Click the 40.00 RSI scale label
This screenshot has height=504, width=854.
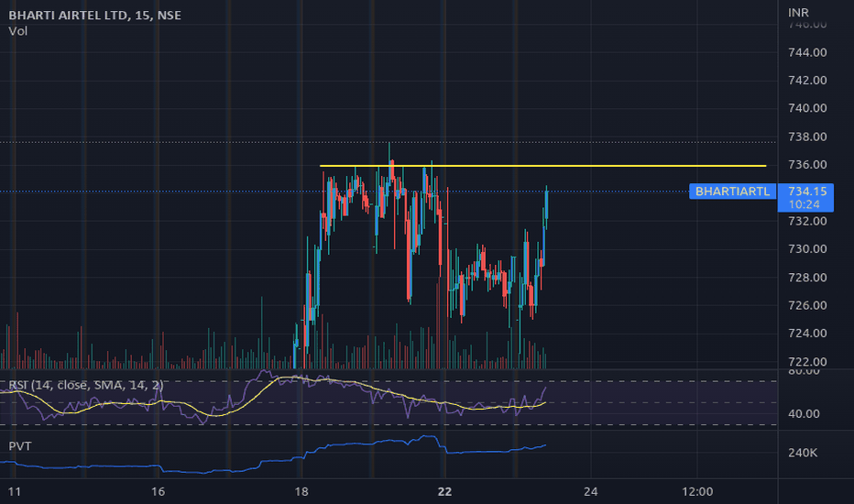804,414
